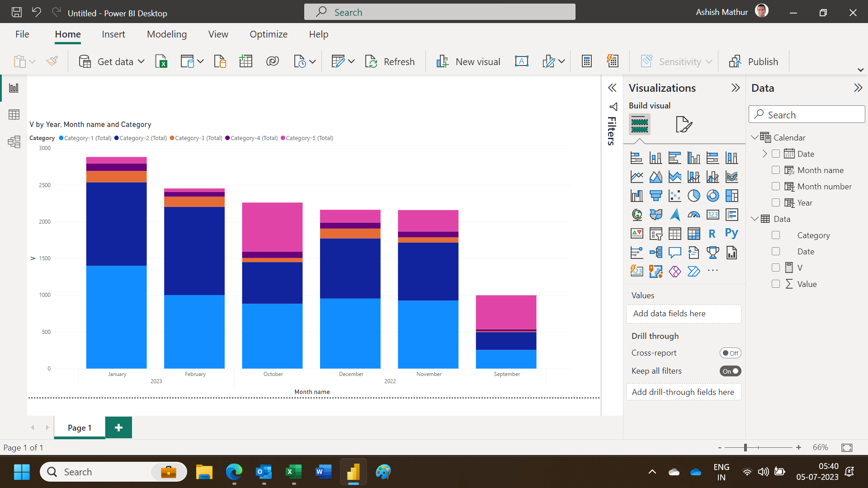
Task: Expand the Date hierarchy under Calendar
Action: 764,154
